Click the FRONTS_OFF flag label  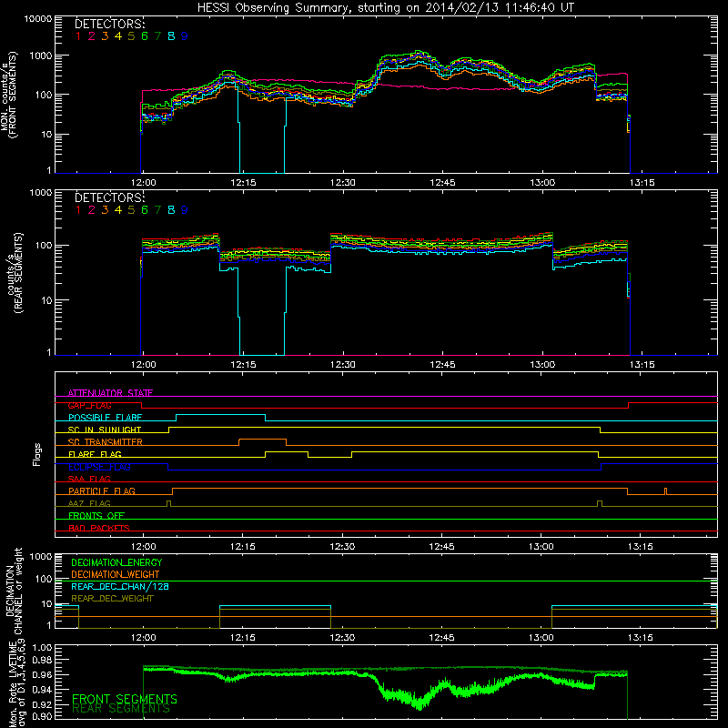pyautogui.click(x=96, y=515)
